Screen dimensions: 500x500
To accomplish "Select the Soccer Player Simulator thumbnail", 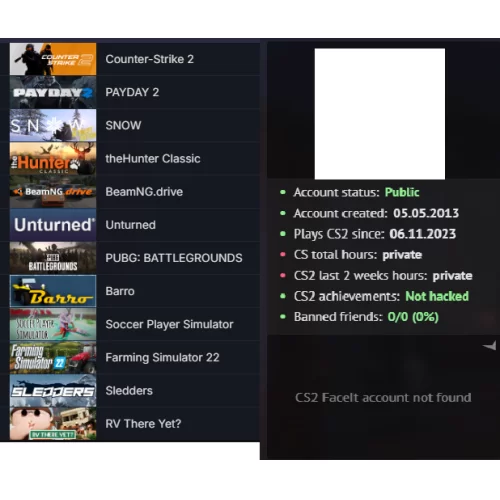I will 53,324.
